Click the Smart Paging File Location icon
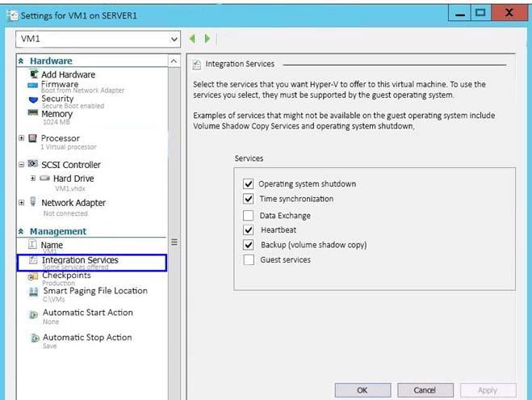 click(34, 292)
